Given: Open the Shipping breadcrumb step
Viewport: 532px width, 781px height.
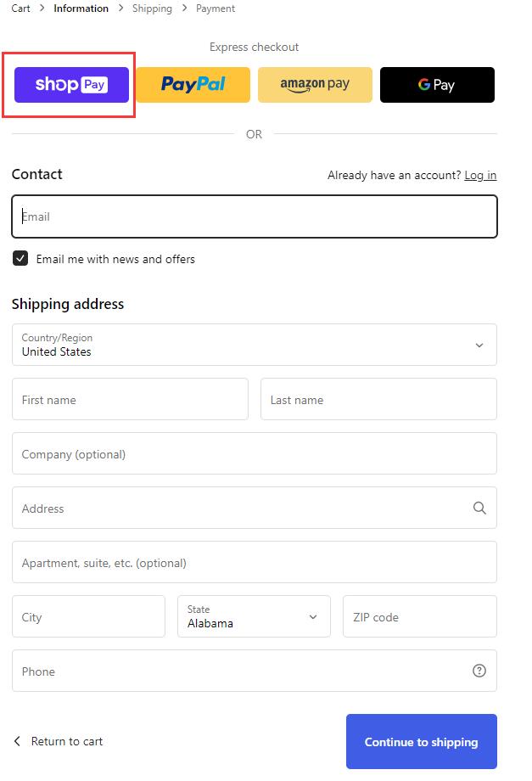Looking at the screenshot, I should tap(152, 8).
